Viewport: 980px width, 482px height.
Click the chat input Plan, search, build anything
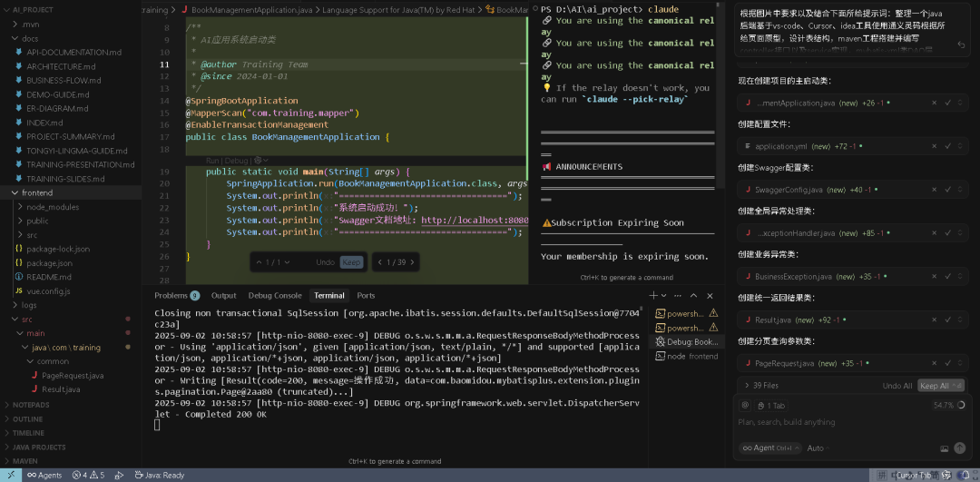point(852,422)
